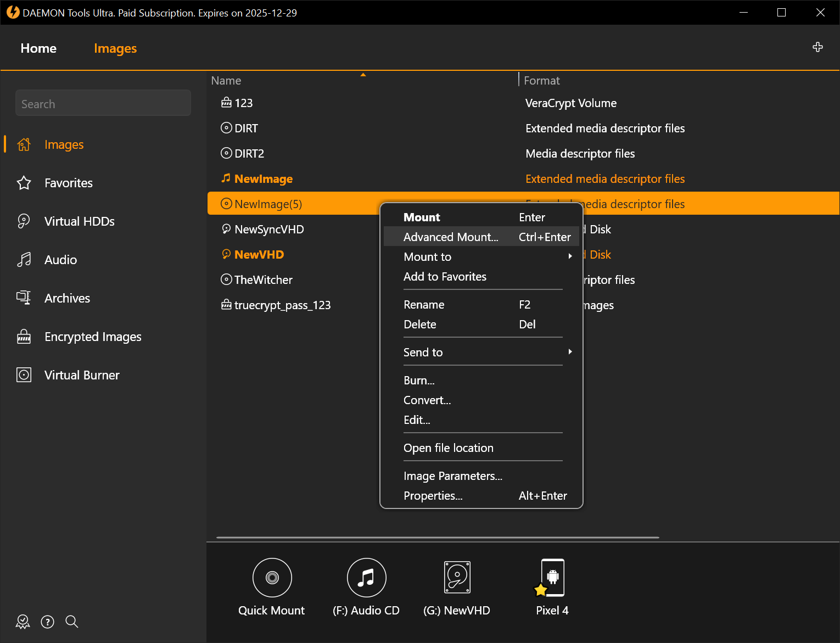The image size is (840, 643).
Task: Choose Add to Favorites from the context menu
Action: (x=445, y=276)
